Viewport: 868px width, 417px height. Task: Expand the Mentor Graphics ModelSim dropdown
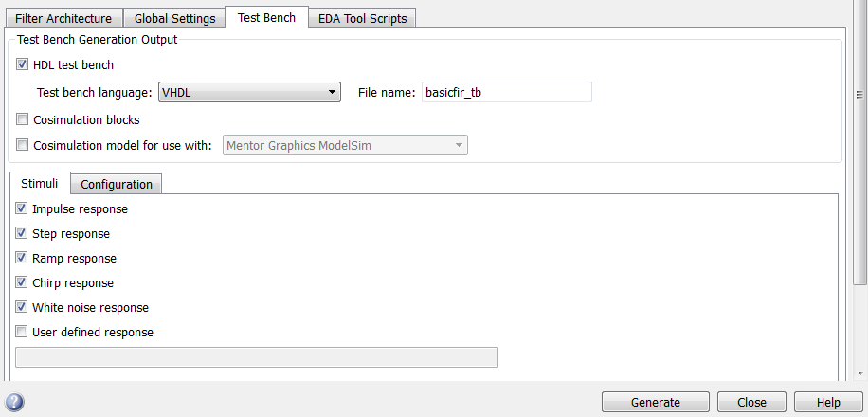coord(345,145)
